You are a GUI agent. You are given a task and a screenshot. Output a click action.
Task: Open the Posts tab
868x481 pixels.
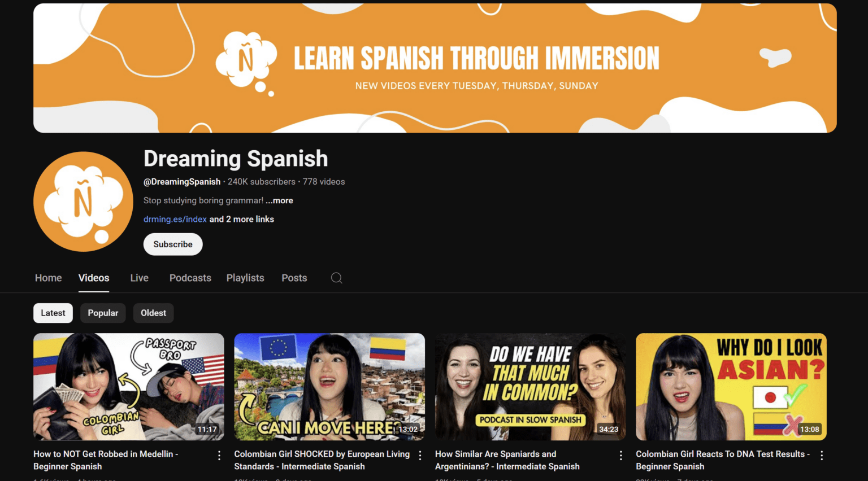(294, 278)
